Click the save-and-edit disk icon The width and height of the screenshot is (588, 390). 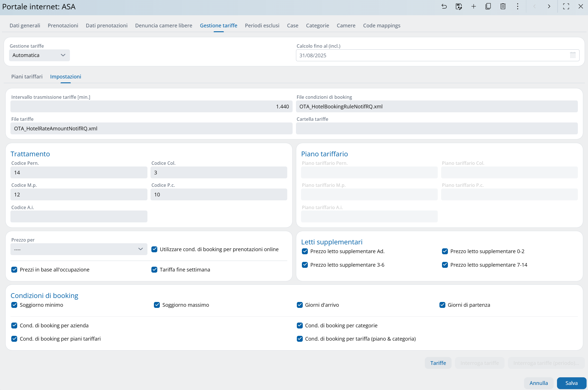coord(459,6)
